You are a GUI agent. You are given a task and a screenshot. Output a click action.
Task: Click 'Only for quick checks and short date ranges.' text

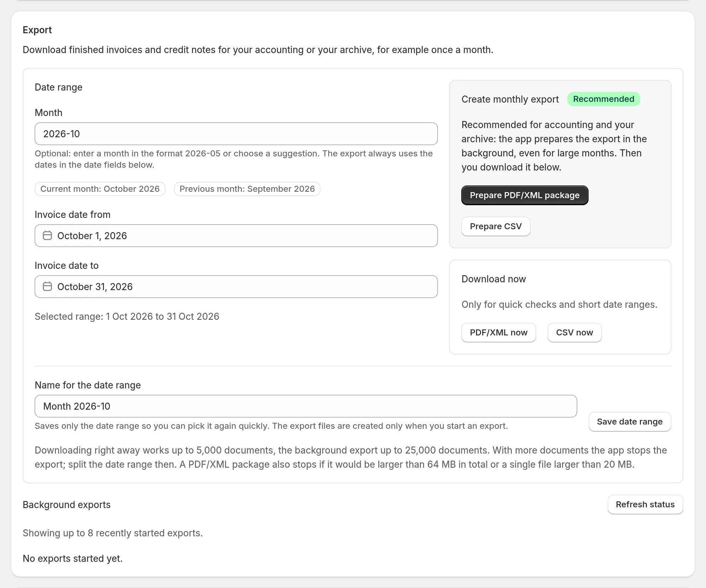click(560, 304)
